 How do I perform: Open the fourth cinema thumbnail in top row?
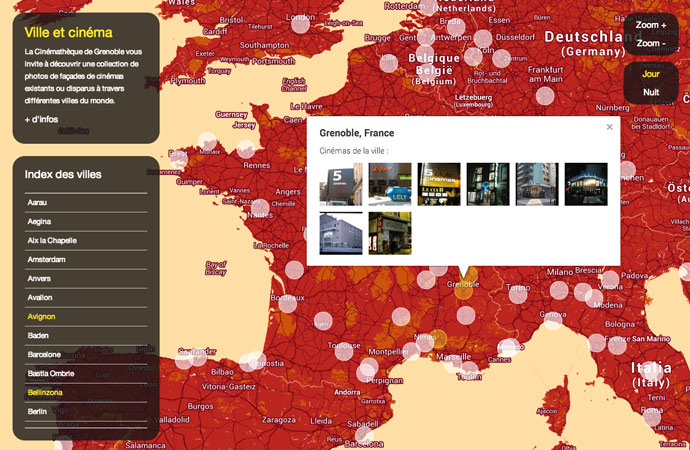click(x=488, y=184)
